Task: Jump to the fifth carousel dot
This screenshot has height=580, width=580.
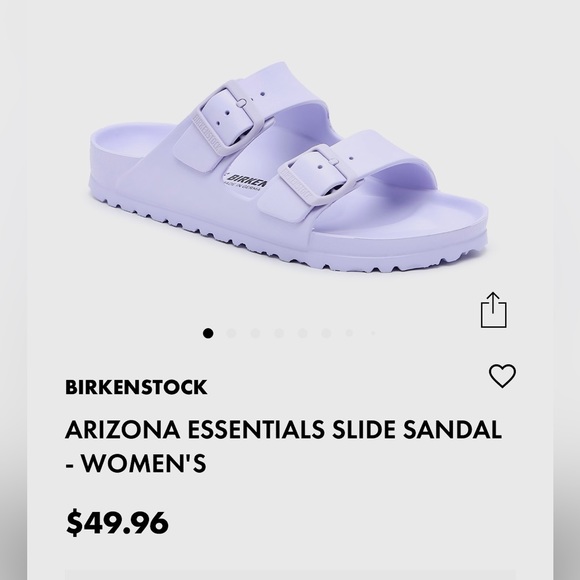Action: click(303, 333)
